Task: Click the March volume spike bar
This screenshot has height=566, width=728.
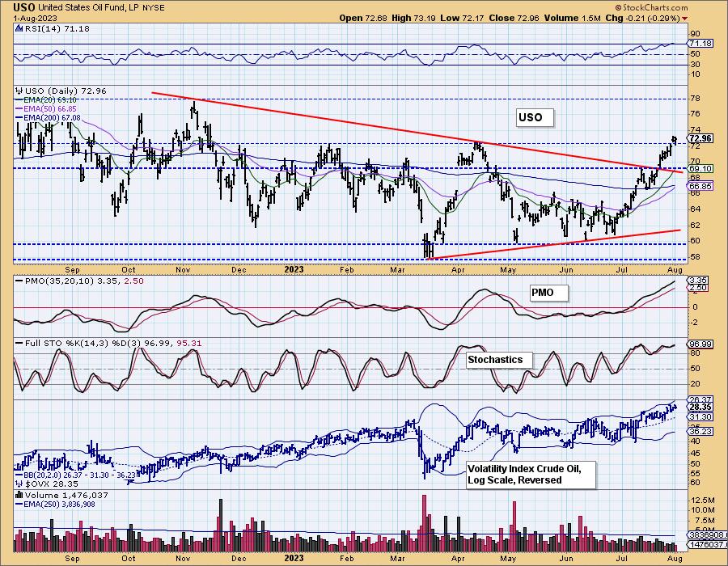Action: tap(423, 522)
